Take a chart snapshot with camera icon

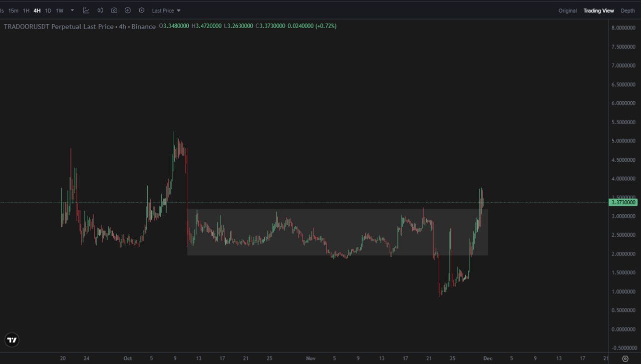[114, 11]
